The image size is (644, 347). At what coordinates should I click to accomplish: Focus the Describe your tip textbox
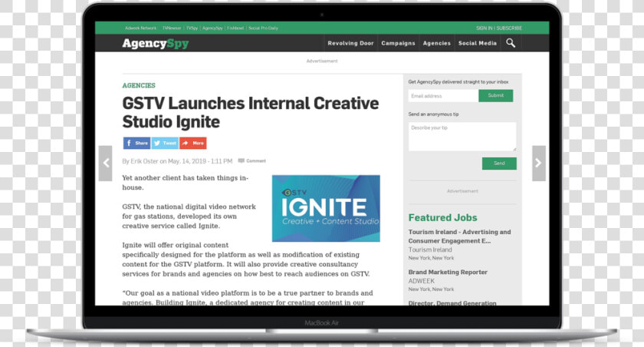pyautogui.click(x=462, y=137)
